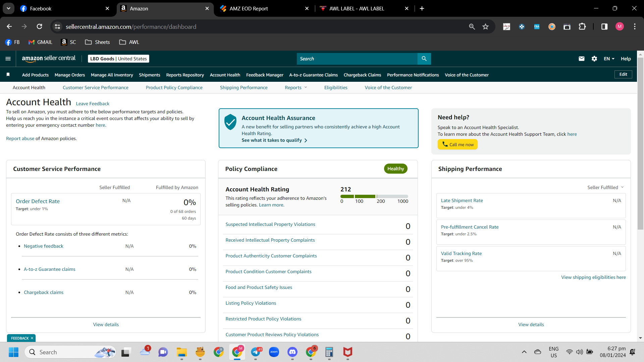The height and width of the screenshot is (362, 644).
Task: Open File Explorer from the taskbar
Action: 182,352
